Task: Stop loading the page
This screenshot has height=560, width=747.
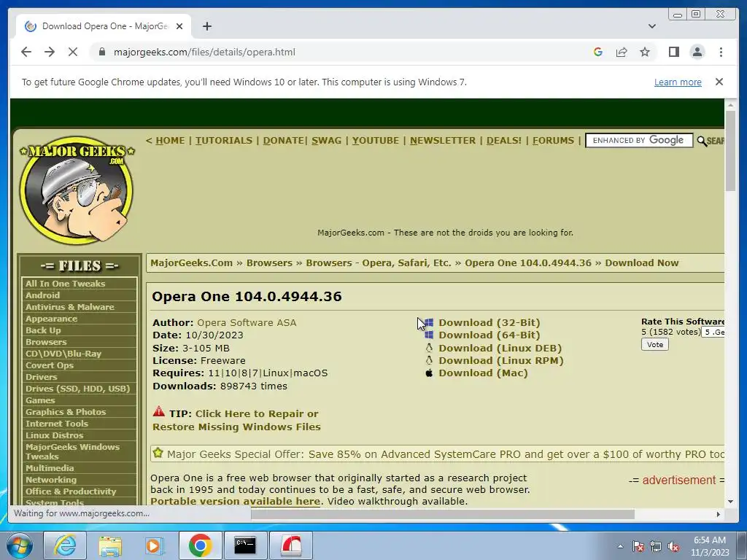Action: [x=72, y=52]
